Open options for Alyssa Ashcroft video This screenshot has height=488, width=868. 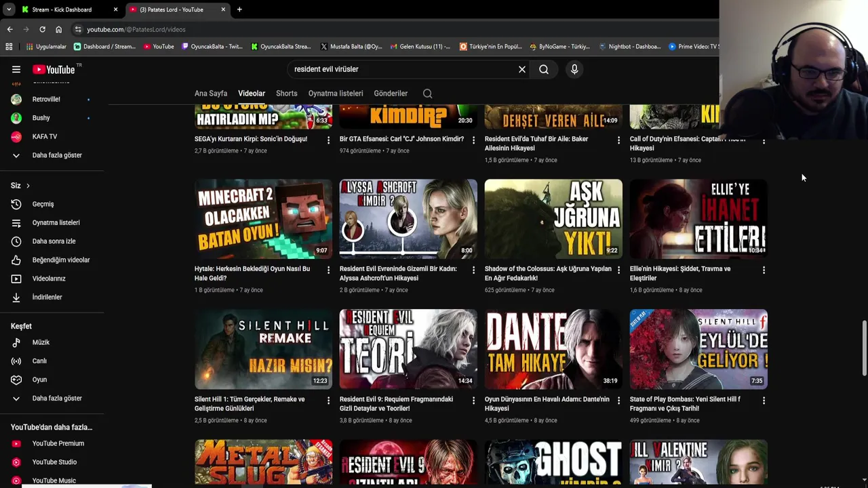(473, 270)
